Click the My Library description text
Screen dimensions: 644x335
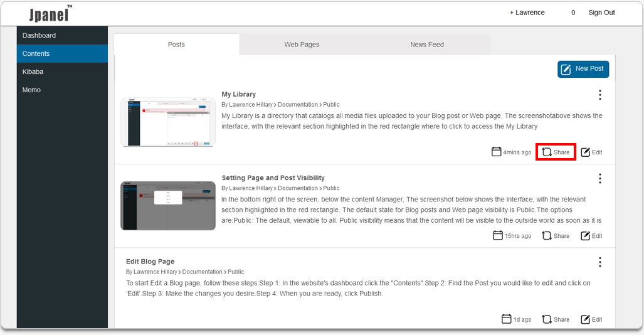(x=412, y=121)
